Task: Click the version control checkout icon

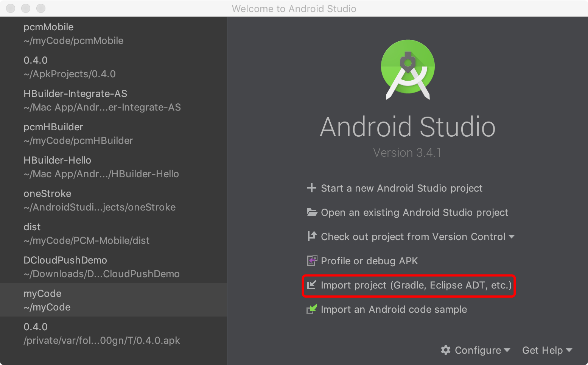Action: tap(312, 236)
